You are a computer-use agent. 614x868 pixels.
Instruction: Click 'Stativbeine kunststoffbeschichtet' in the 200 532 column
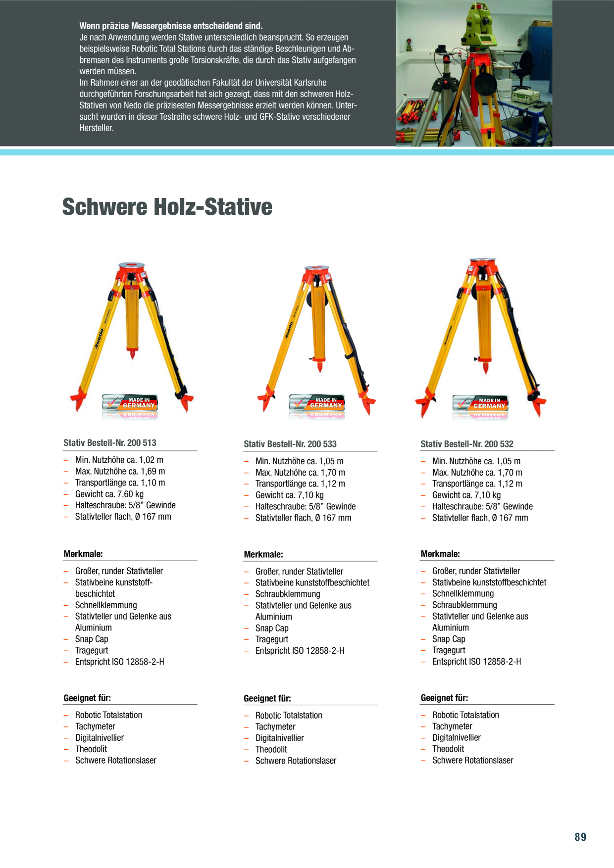tap(489, 582)
